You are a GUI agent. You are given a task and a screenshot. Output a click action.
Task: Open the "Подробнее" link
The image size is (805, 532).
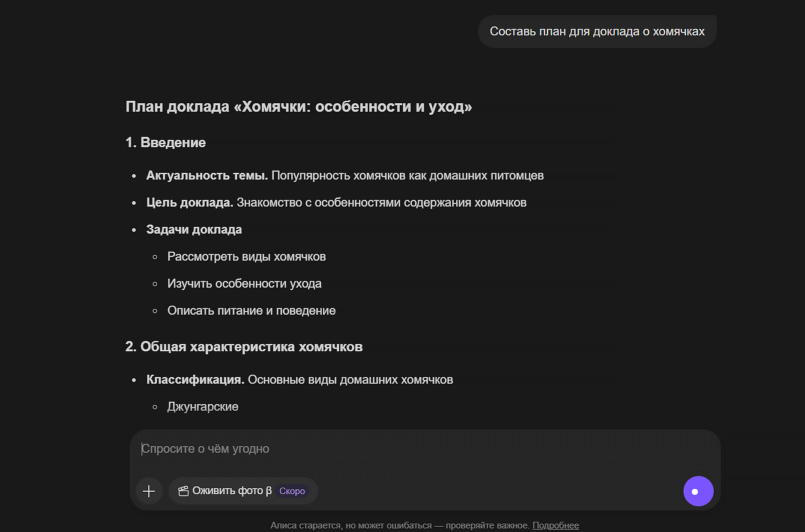[x=555, y=525]
